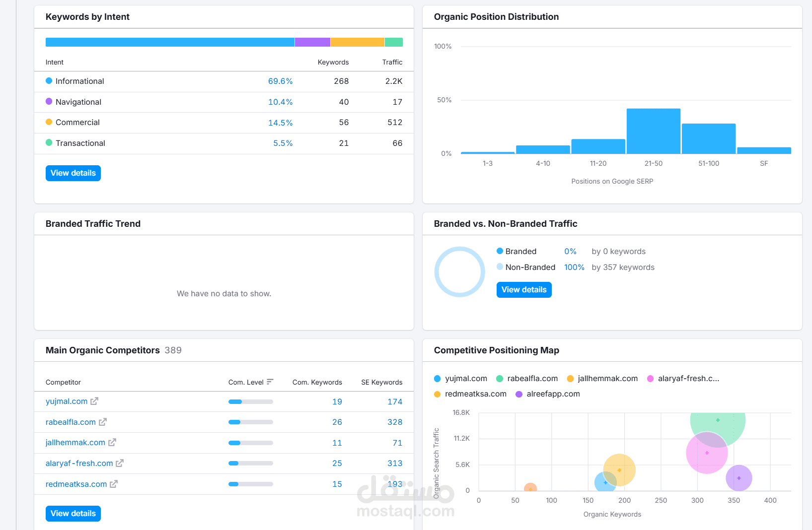Open jallhemmak.com external link icon
Image resolution: width=812 pixels, height=530 pixels.
(112, 442)
